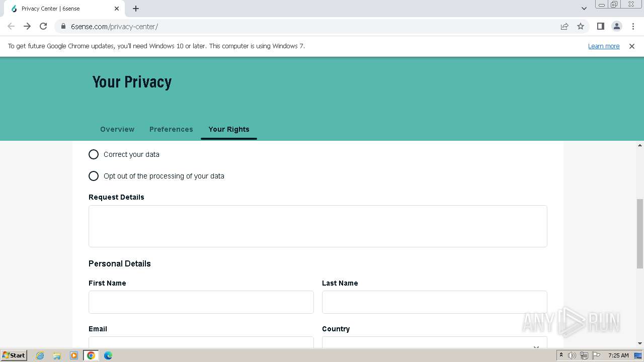
Task: Select Opt out of processing radio button
Action: [x=94, y=176]
